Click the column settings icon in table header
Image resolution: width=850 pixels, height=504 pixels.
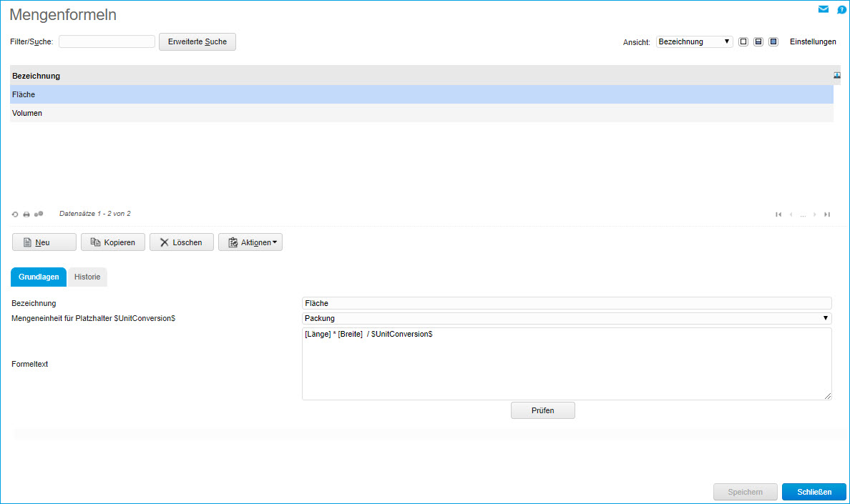tap(837, 75)
